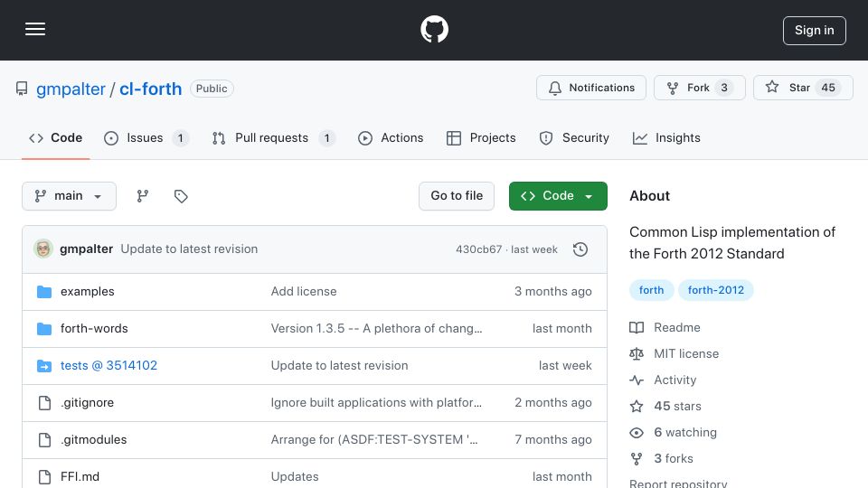Screen dimensions: 868x488
Task: Click the .gitmodules file icon
Action: click(44, 440)
